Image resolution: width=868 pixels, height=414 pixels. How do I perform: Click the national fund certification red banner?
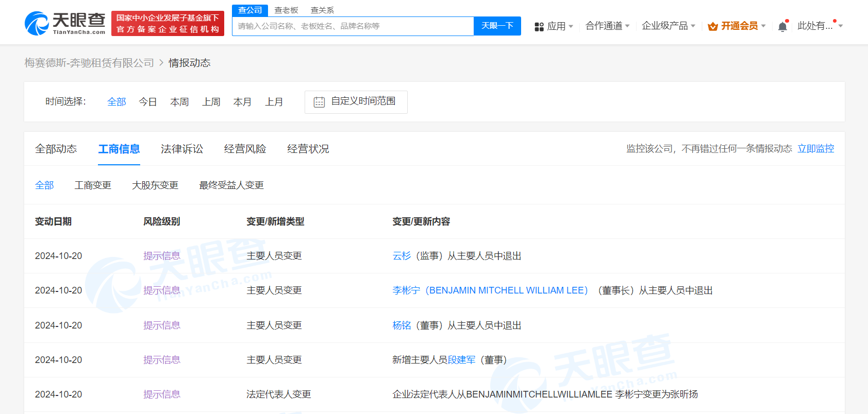[x=168, y=23]
